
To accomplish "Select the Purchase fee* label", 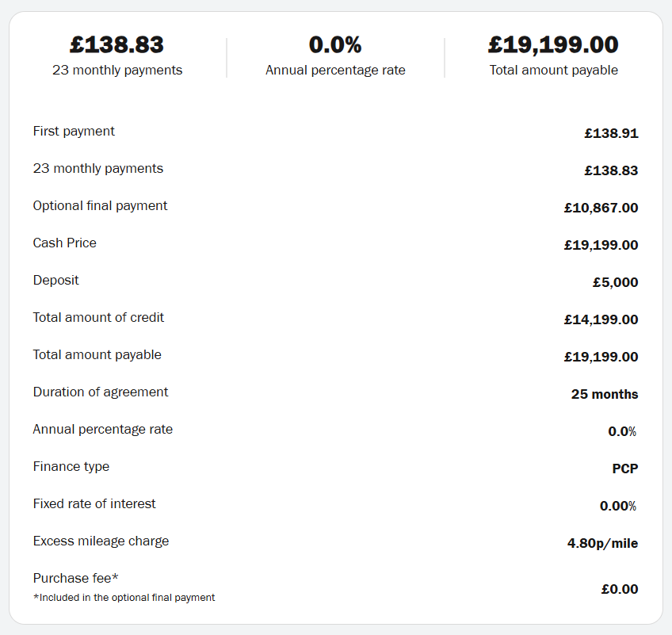I will pyautogui.click(x=75, y=579).
